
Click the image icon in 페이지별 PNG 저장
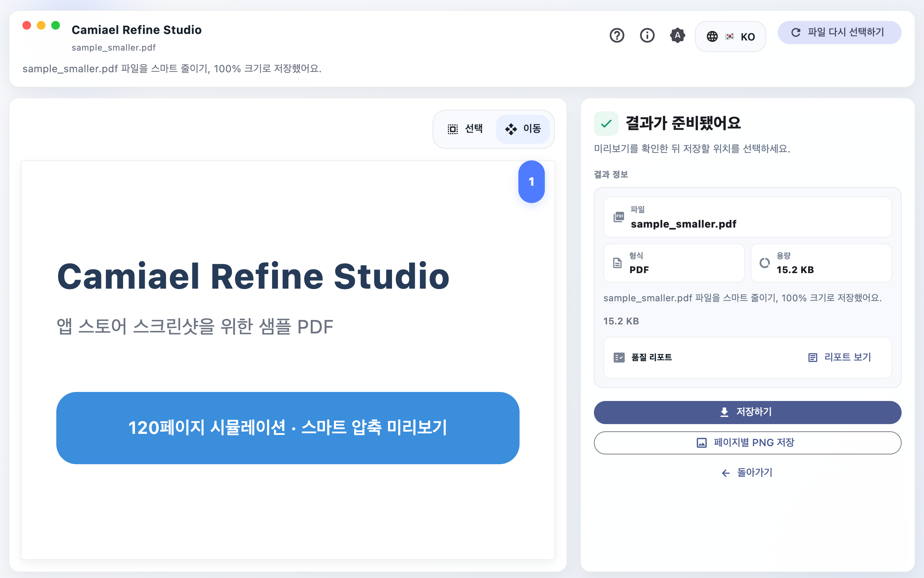(x=702, y=443)
